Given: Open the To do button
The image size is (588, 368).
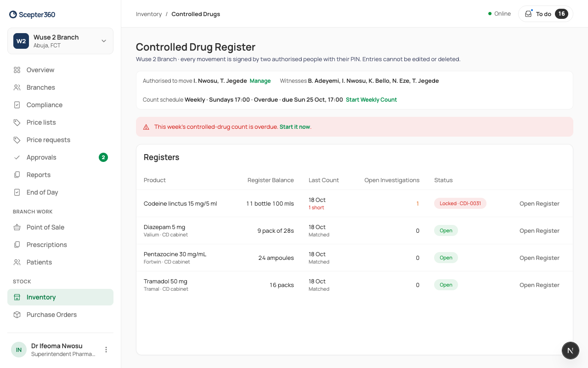Looking at the screenshot, I should point(546,14).
